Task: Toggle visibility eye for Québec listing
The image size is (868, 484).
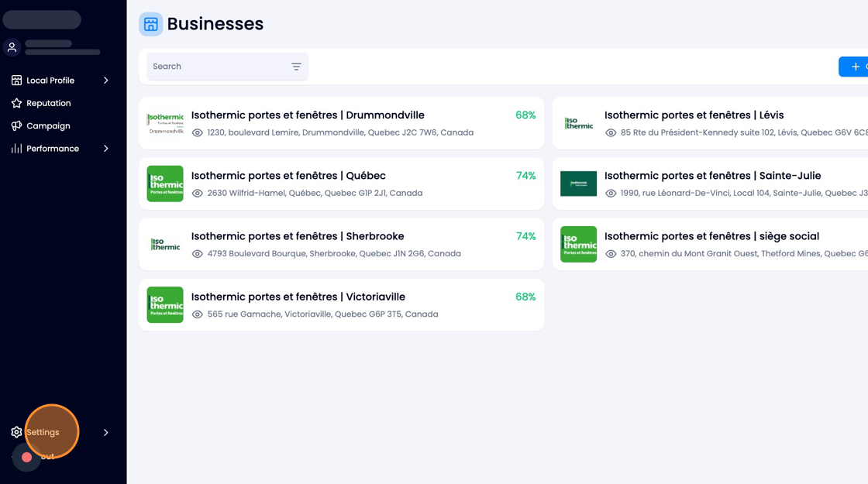Action: 197,193
